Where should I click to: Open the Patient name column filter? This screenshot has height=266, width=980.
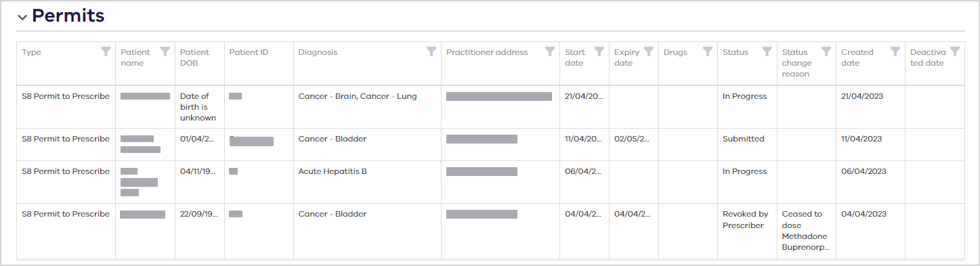click(165, 51)
